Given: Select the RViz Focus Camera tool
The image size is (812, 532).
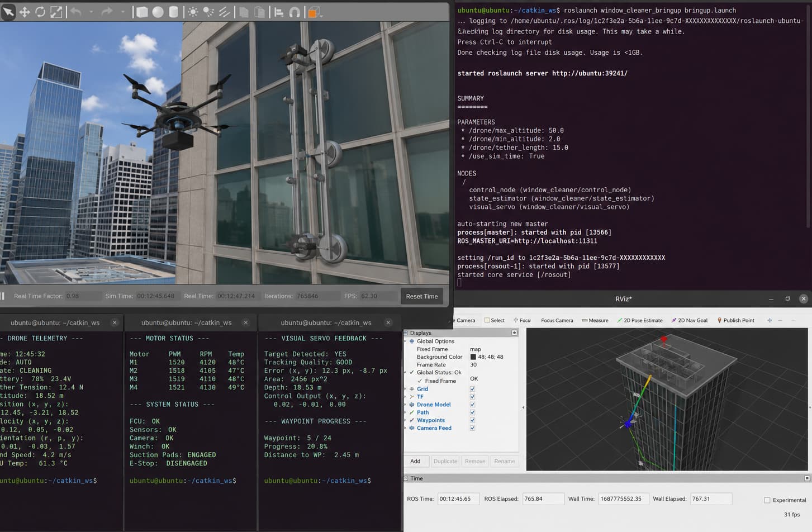Looking at the screenshot, I should pos(557,320).
